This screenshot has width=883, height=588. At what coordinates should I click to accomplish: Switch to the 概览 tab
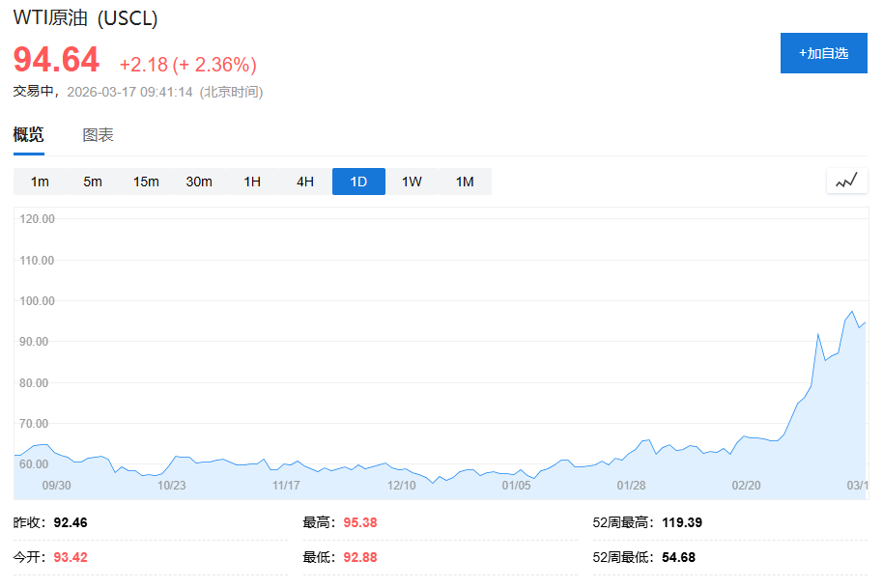[28, 135]
